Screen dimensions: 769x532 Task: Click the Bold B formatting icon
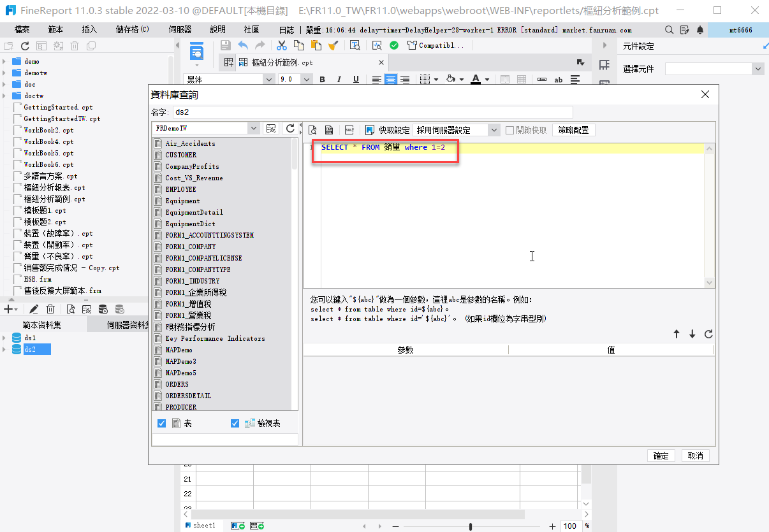323,80
